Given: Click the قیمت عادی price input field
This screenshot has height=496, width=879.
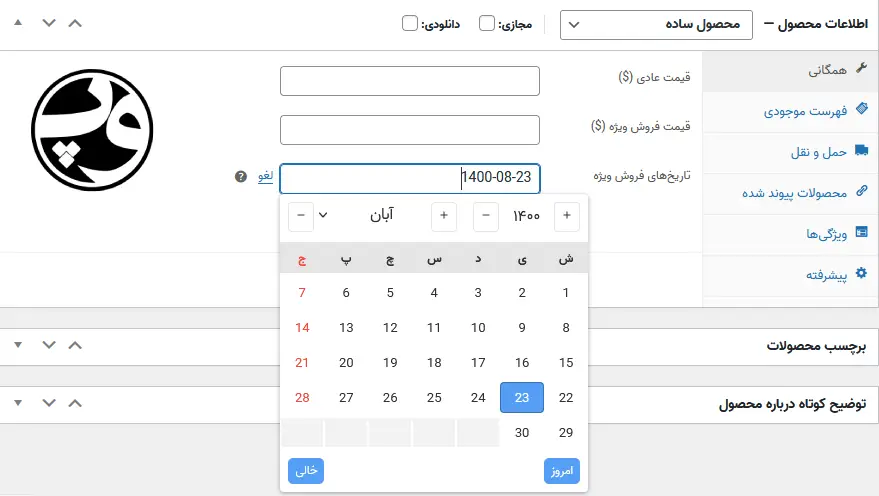Looking at the screenshot, I should (410, 81).
